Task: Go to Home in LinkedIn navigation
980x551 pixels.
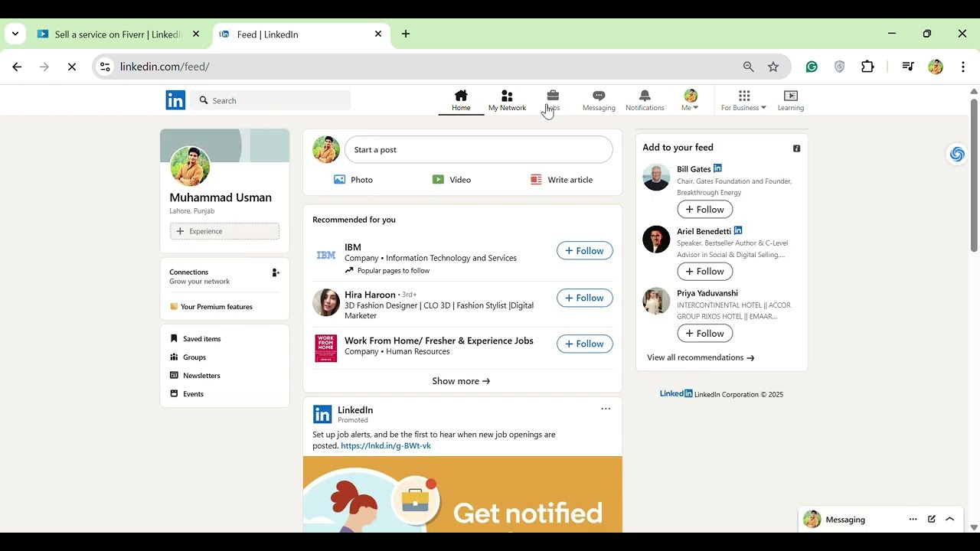Action: pos(461,100)
